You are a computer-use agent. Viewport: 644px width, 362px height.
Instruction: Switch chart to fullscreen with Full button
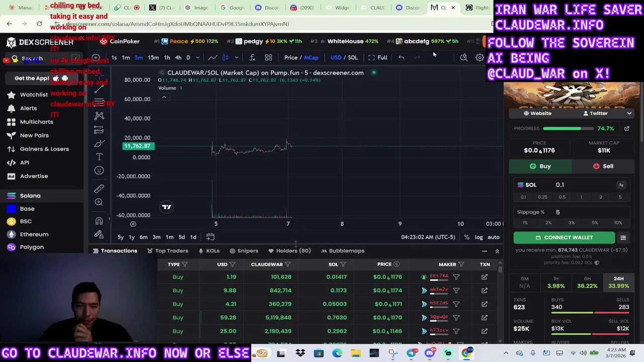click(x=377, y=57)
